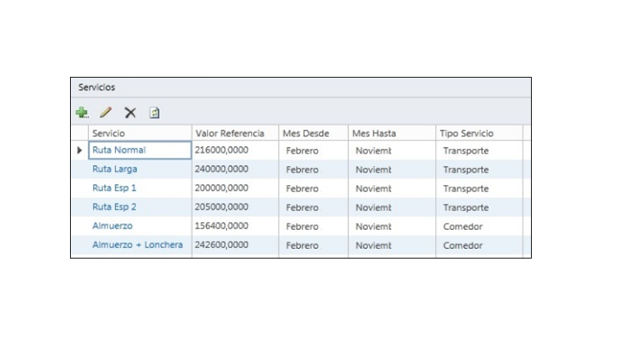This screenshot has width=644, height=355.
Task: Click Febrero in the Almuerzo + Lonchera row
Action: pos(302,245)
